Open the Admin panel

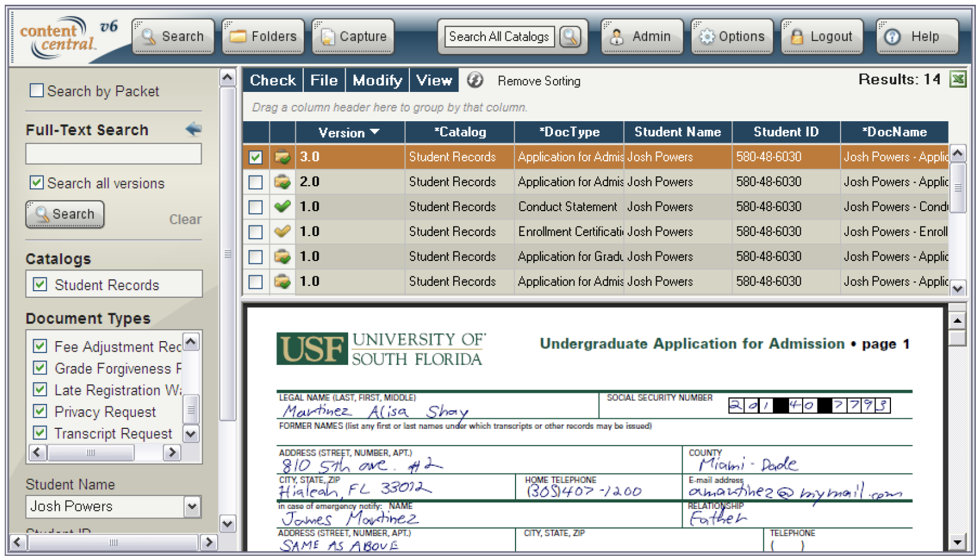[642, 37]
